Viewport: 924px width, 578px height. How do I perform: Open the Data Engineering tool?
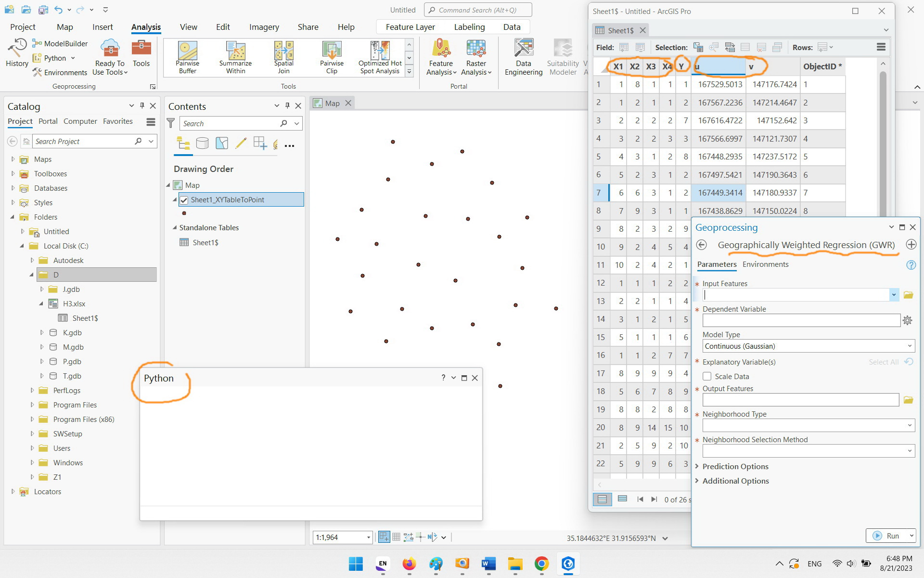point(524,57)
